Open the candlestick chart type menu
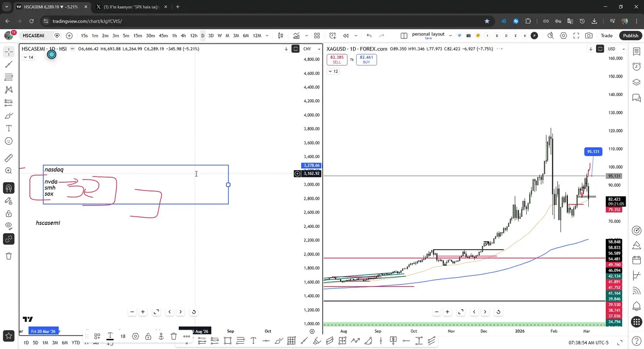 pyautogui.click(x=281, y=35)
